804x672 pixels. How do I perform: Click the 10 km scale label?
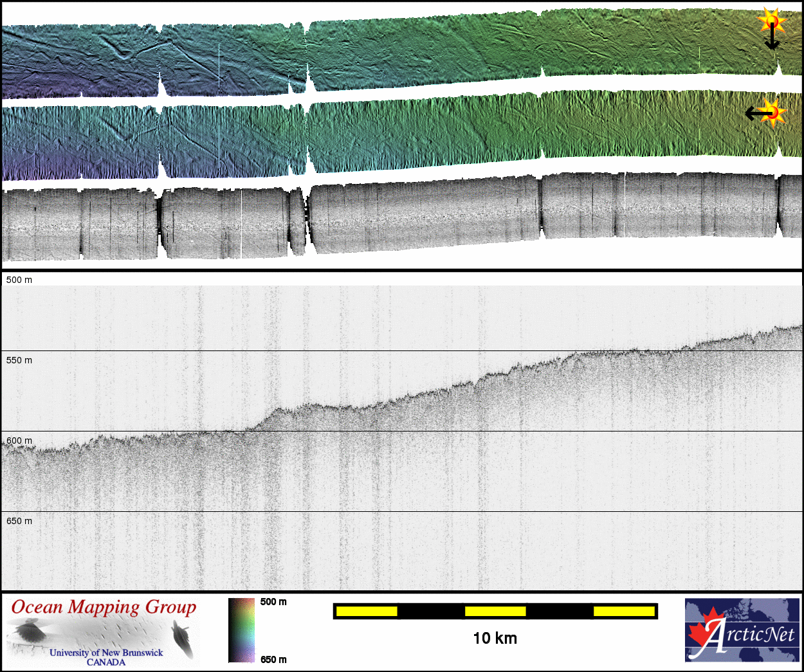coord(495,638)
